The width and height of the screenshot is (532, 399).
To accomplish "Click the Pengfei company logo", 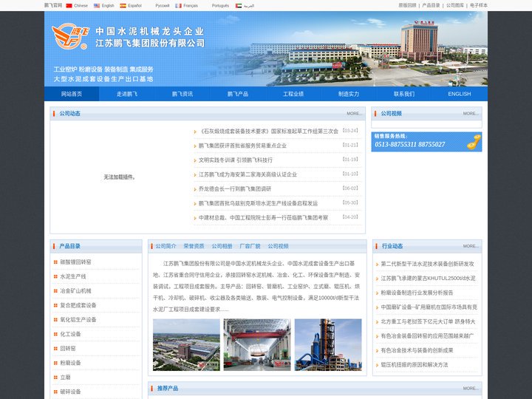I will (x=70, y=36).
